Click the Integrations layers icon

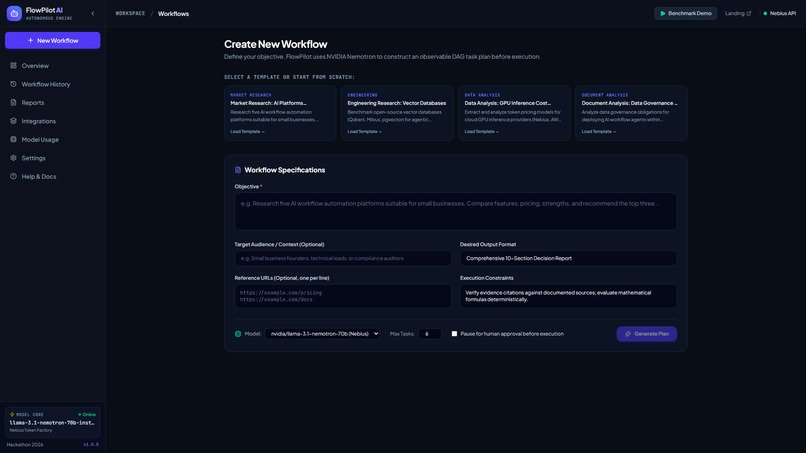tap(13, 121)
